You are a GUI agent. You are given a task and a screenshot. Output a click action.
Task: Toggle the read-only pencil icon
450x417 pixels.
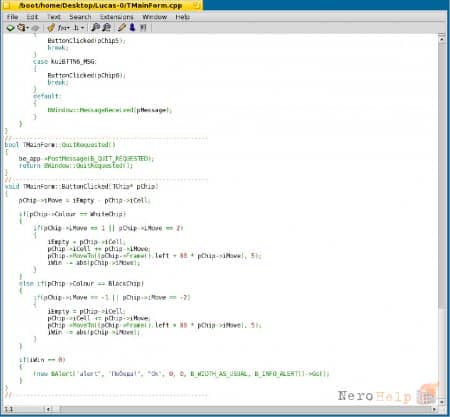click(x=122, y=28)
